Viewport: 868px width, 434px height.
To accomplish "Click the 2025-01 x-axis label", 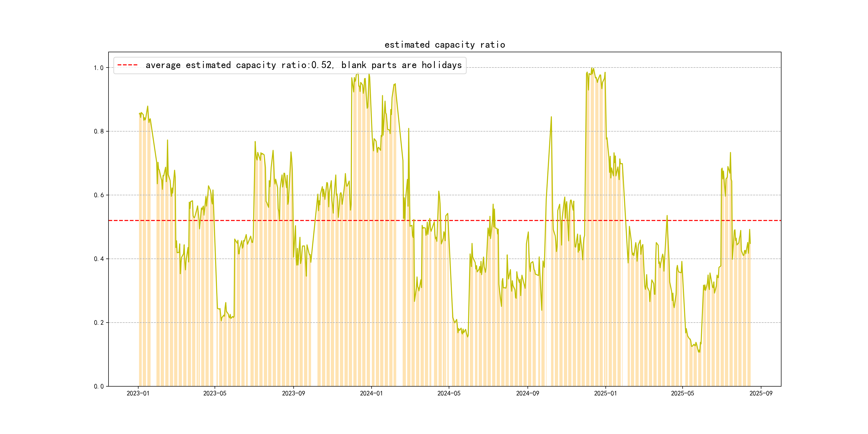I will tap(605, 393).
